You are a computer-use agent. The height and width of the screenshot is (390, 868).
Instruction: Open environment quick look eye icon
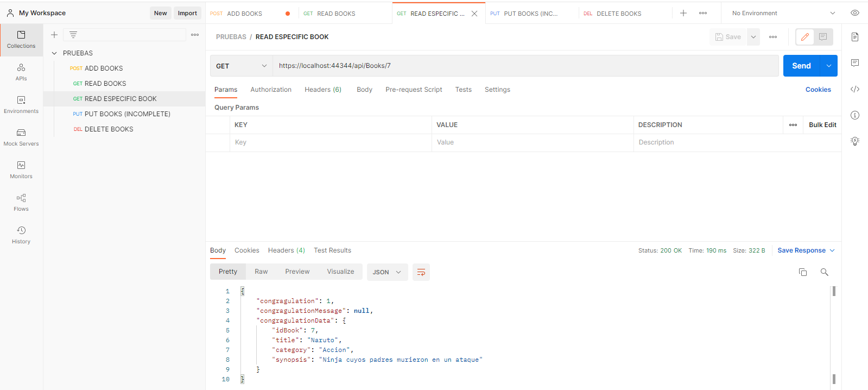coord(855,13)
